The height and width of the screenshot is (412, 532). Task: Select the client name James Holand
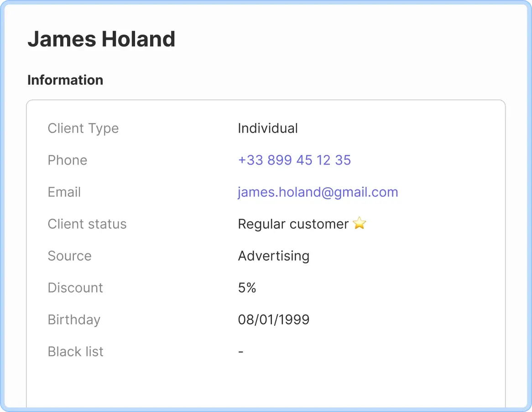tap(101, 39)
